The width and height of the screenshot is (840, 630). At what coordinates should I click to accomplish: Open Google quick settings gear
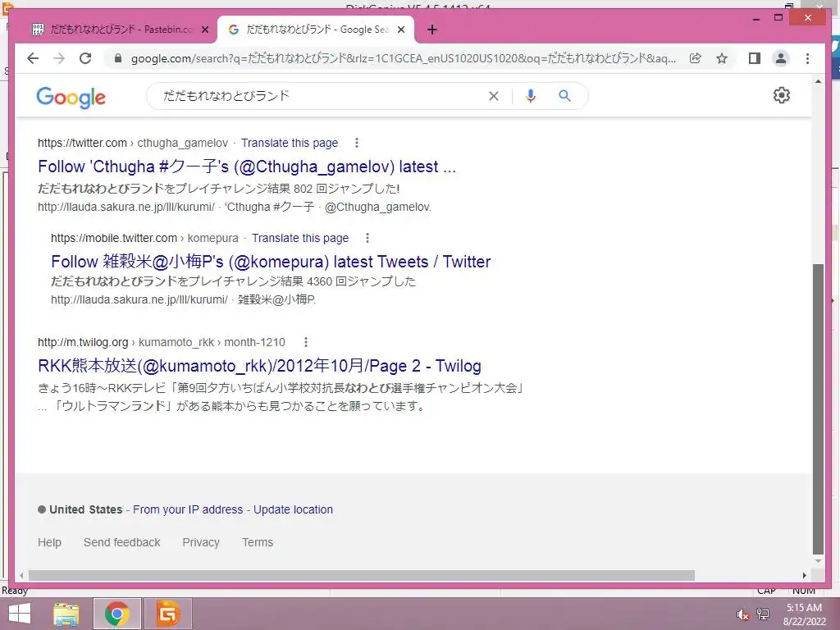click(782, 95)
